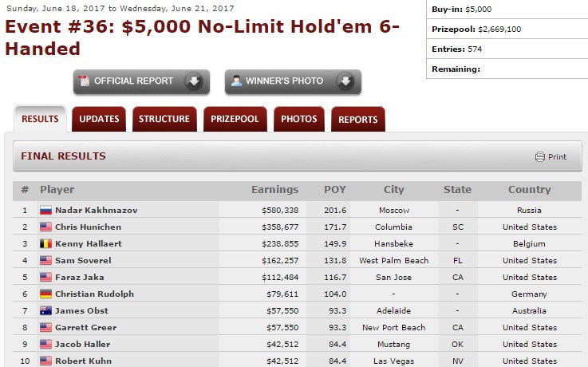Screen dimensions: 588x367
Task: Click the person icon on Winner's Photo button
Action: pos(236,81)
